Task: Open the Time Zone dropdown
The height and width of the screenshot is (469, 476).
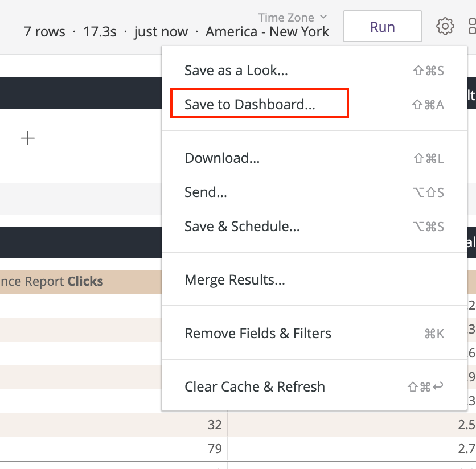Action: [293, 18]
